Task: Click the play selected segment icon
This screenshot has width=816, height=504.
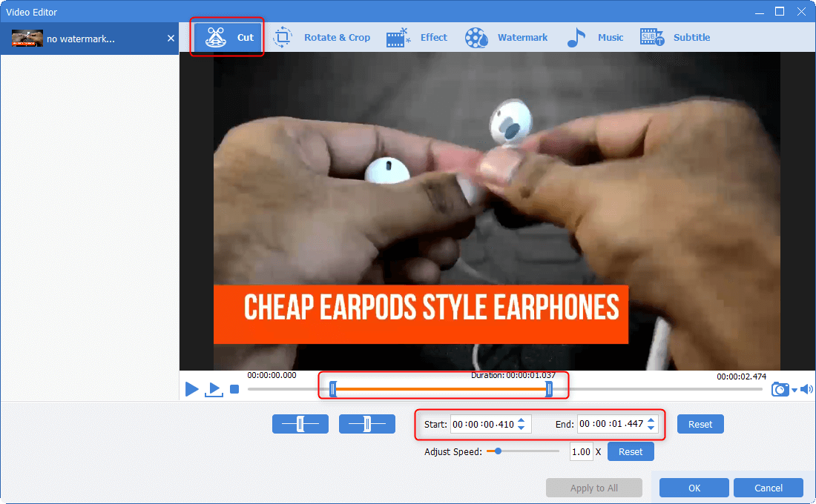Action: point(214,389)
